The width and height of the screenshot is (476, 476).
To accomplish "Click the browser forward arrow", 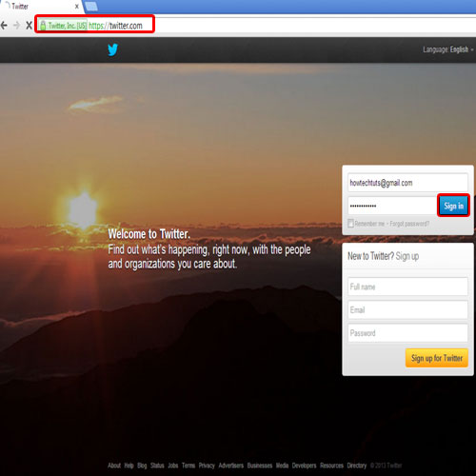I will pyautogui.click(x=16, y=26).
